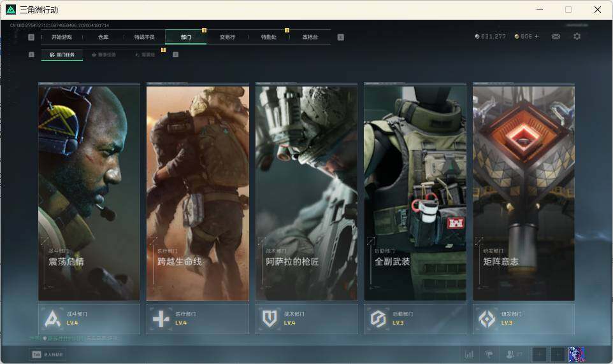Viewport: 613px width, 364px height.
Task: Click the 战术部门 LV.4 shield emblem icon
Action: tap(270, 319)
